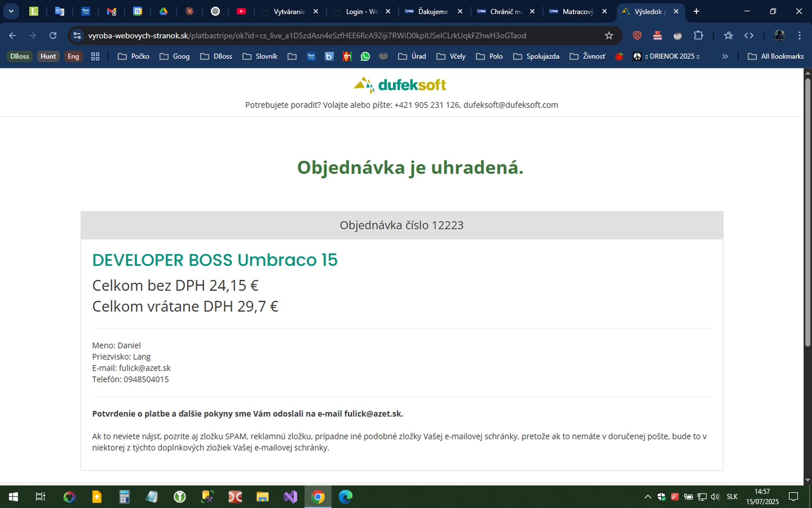Expand the tab search dropdown arrow

pos(11,11)
